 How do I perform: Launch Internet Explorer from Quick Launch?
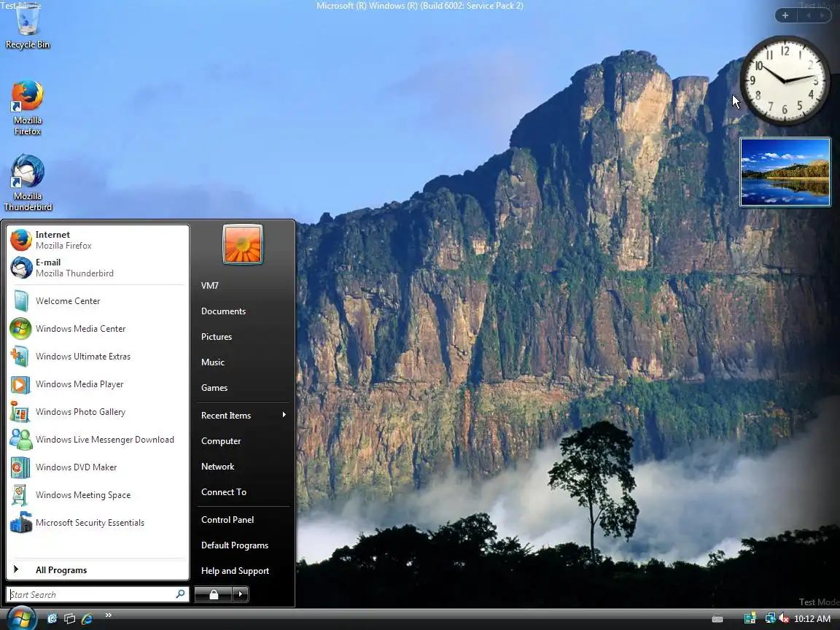click(87, 619)
